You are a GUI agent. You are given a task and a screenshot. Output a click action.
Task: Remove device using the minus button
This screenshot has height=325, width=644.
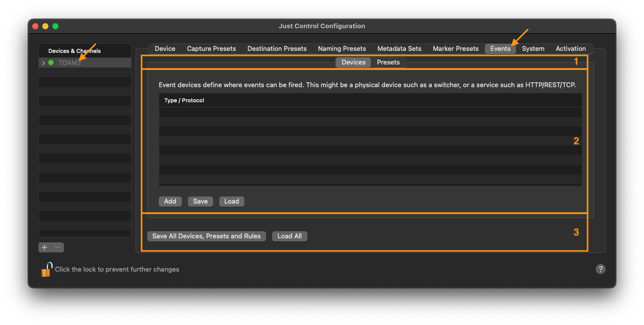[58, 247]
